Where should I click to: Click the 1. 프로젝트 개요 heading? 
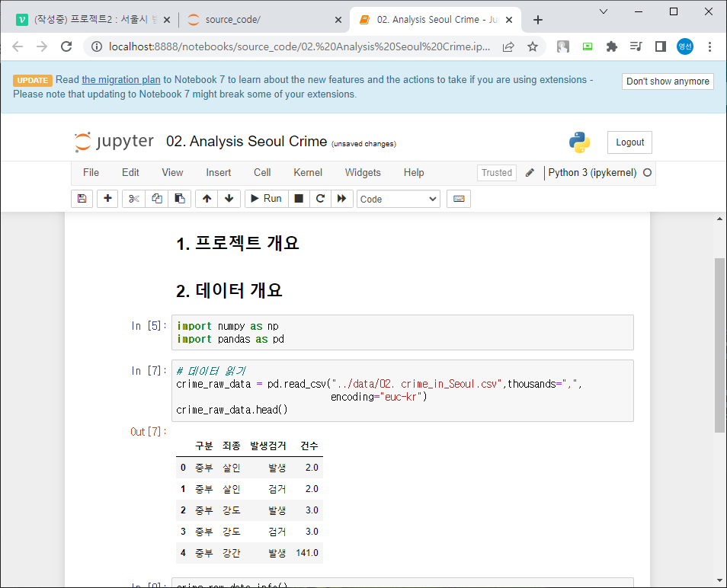(238, 243)
